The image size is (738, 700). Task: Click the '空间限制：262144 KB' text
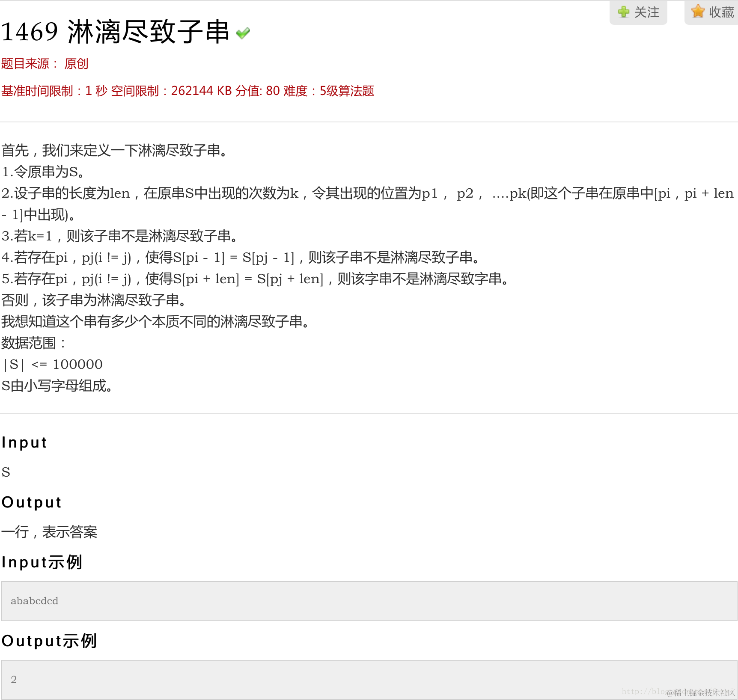click(171, 91)
